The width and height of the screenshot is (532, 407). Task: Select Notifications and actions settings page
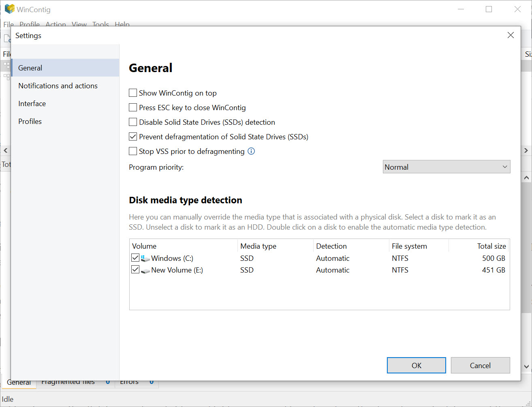tap(58, 85)
